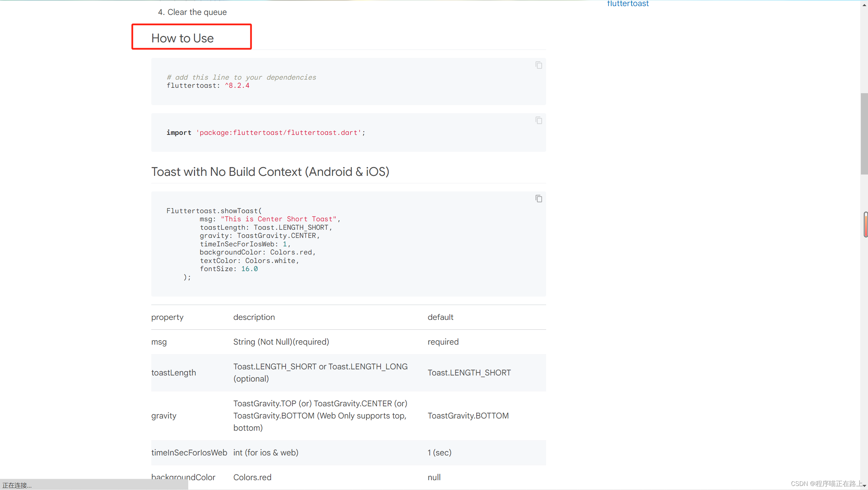Select the gravity property cell

point(164,416)
